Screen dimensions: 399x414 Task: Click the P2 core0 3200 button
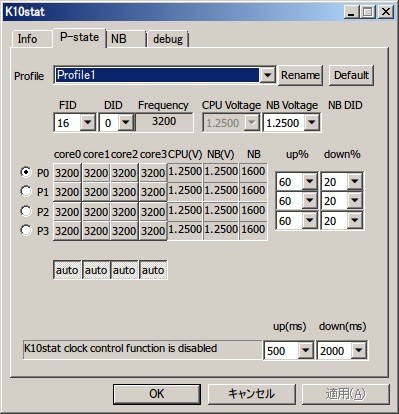click(x=67, y=212)
